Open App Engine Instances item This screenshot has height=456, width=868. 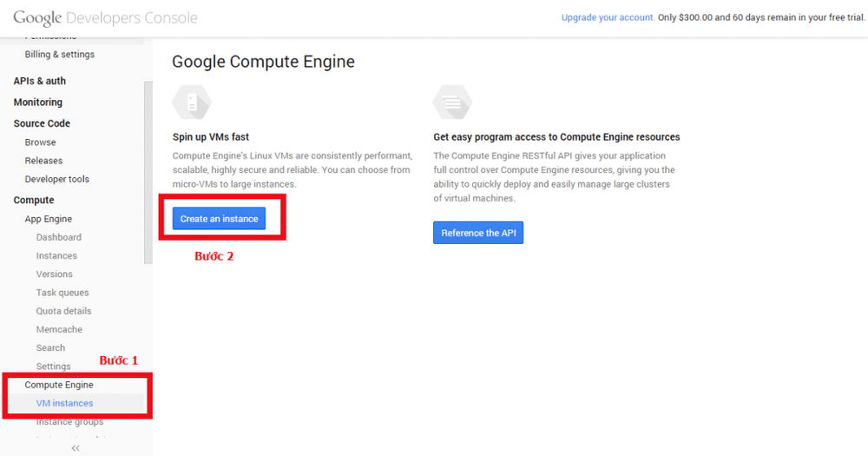tap(56, 255)
